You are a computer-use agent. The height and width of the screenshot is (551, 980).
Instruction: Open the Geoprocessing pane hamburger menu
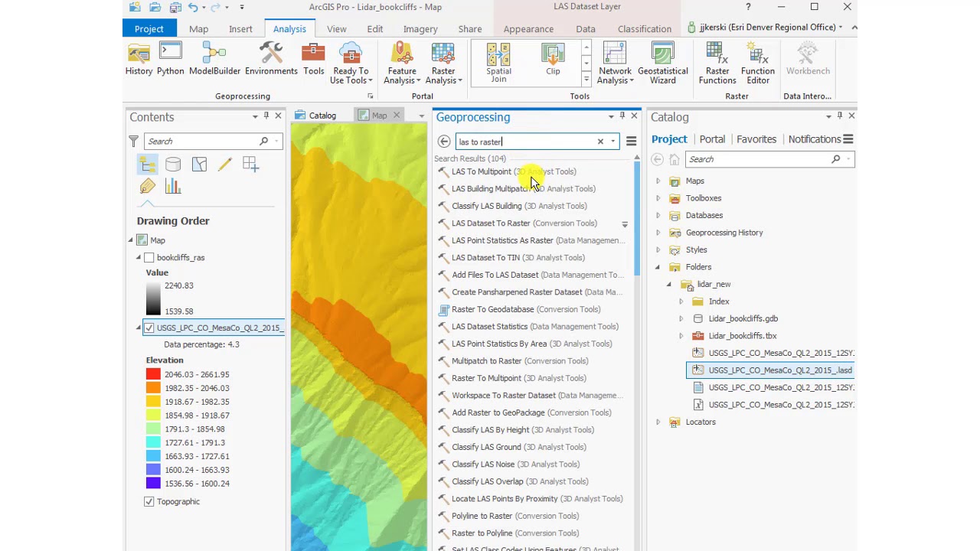click(631, 142)
